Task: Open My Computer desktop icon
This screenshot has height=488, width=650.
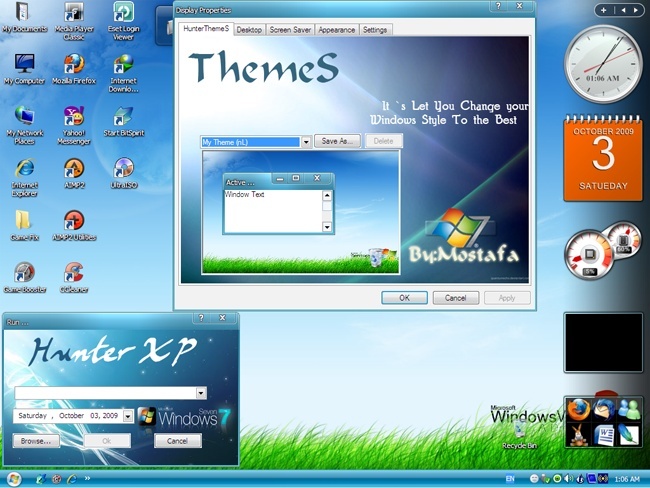Action: [24, 69]
